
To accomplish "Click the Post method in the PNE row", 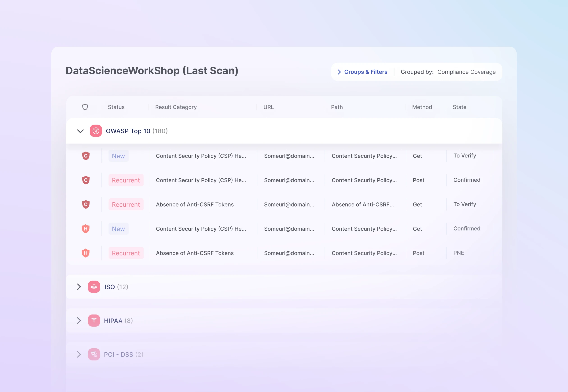I will 419,253.
